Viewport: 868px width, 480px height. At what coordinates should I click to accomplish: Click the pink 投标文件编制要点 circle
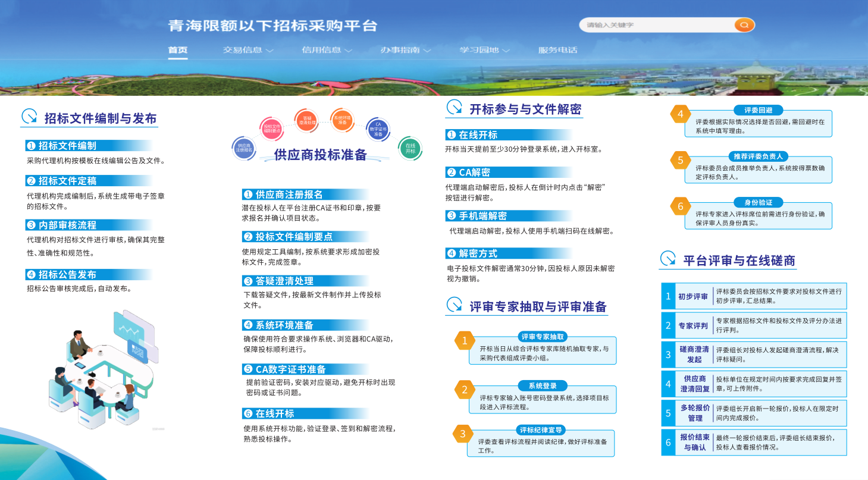272,128
